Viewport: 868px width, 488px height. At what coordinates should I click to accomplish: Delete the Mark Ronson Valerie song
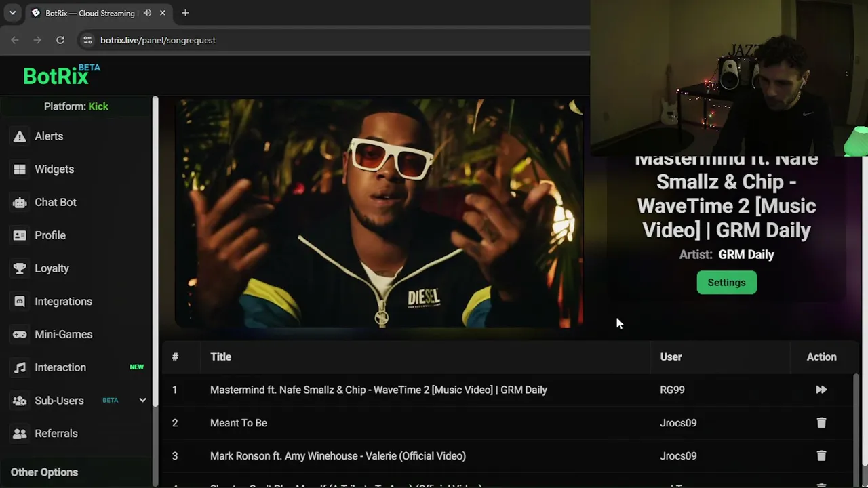821,456
